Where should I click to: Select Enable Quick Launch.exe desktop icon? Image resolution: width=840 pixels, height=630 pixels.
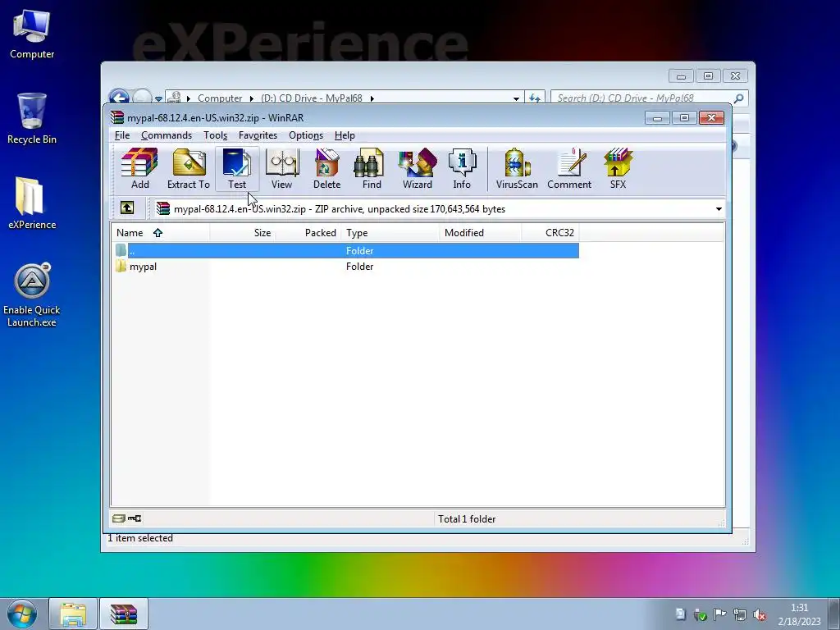[32, 295]
